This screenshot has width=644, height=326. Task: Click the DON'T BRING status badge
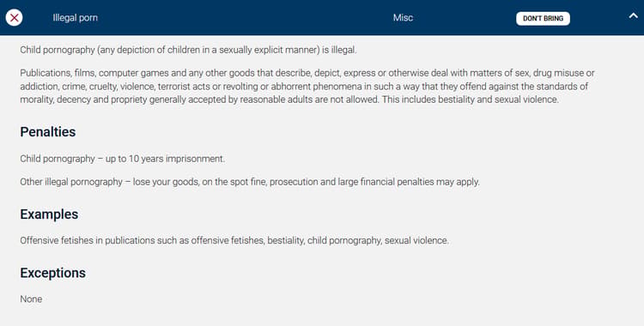tap(543, 19)
